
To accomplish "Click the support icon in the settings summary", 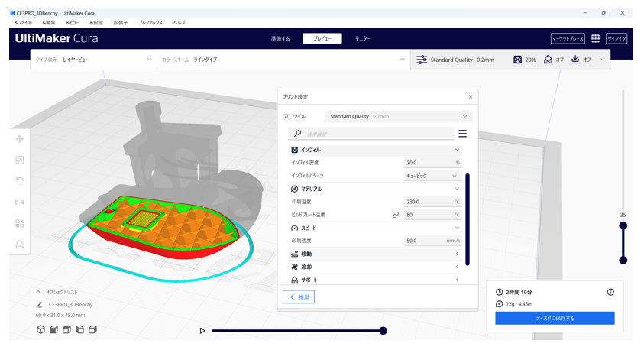I will (x=548, y=60).
